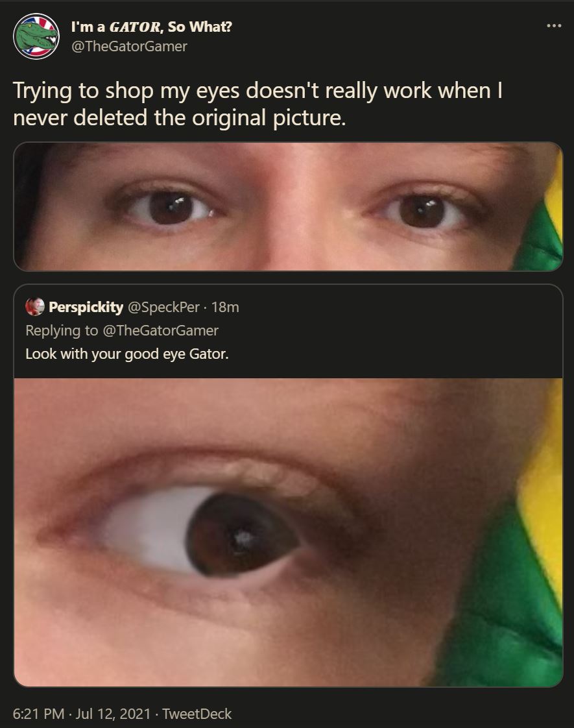The height and width of the screenshot is (728, 574).
Task: Click the quoted text 'Look with your good eye Gator.'
Action: coord(127,354)
